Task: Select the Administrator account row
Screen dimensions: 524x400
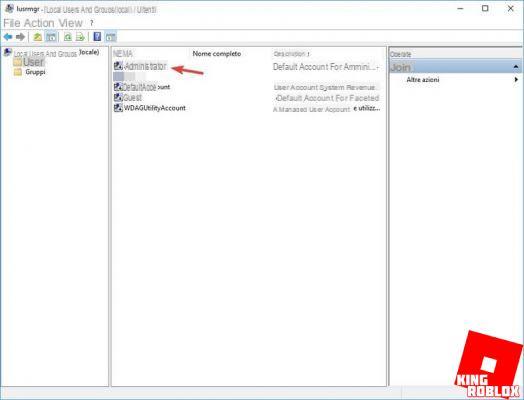Action: (247, 66)
